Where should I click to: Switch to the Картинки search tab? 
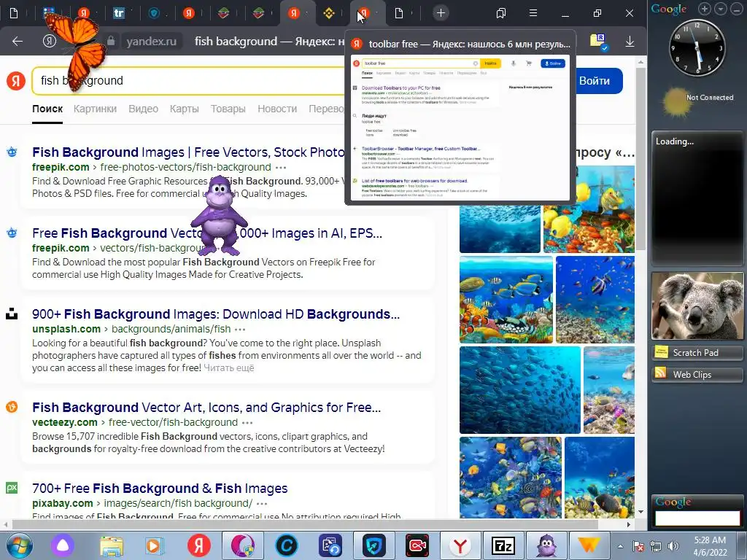pyautogui.click(x=95, y=109)
